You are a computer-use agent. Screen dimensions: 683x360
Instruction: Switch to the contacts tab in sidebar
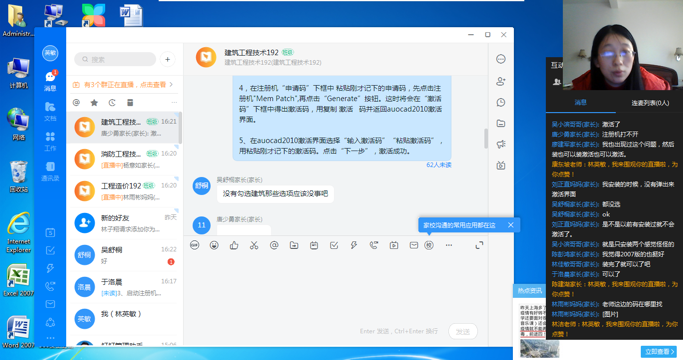point(50,170)
